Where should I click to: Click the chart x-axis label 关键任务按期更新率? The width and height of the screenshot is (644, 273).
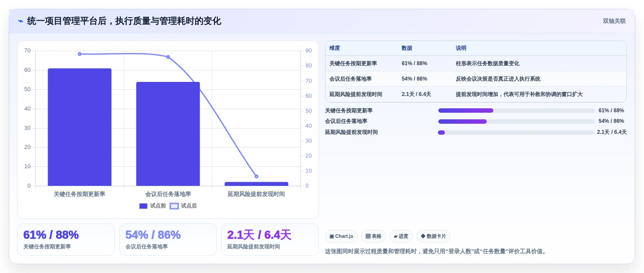pyautogui.click(x=80, y=194)
